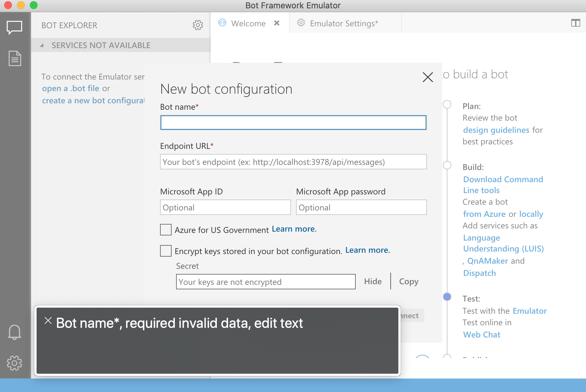586x392 pixels.
Task: Close the Welcome tab
Action: coord(277,23)
